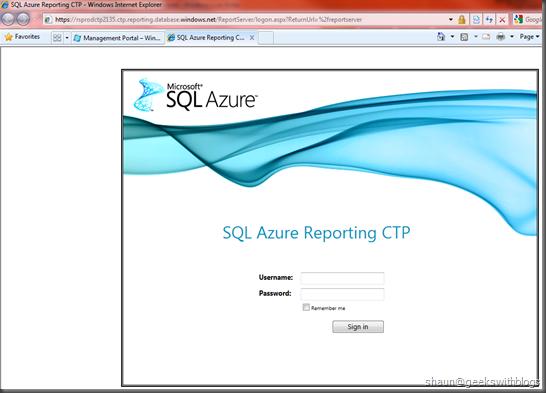546x393 pixels.
Task: Click the Print icon
Action: pos(501,36)
